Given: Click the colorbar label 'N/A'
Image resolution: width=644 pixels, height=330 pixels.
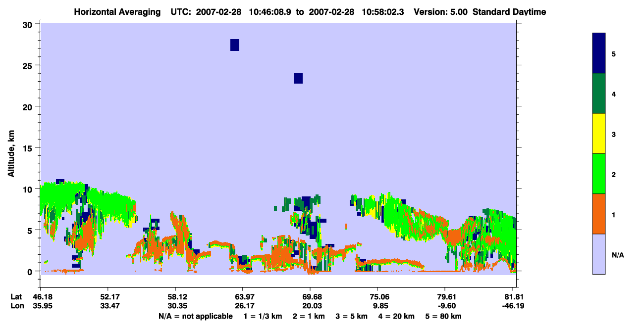Looking at the screenshot, I should point(617,255).
